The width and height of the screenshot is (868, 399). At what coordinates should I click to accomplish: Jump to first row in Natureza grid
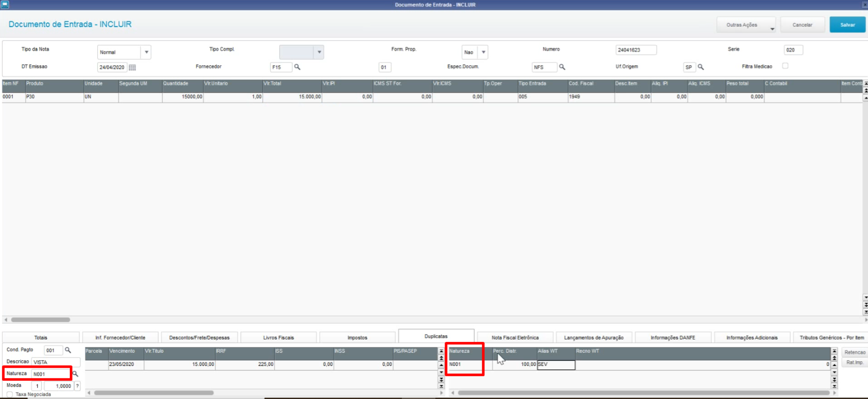[834, 351]
